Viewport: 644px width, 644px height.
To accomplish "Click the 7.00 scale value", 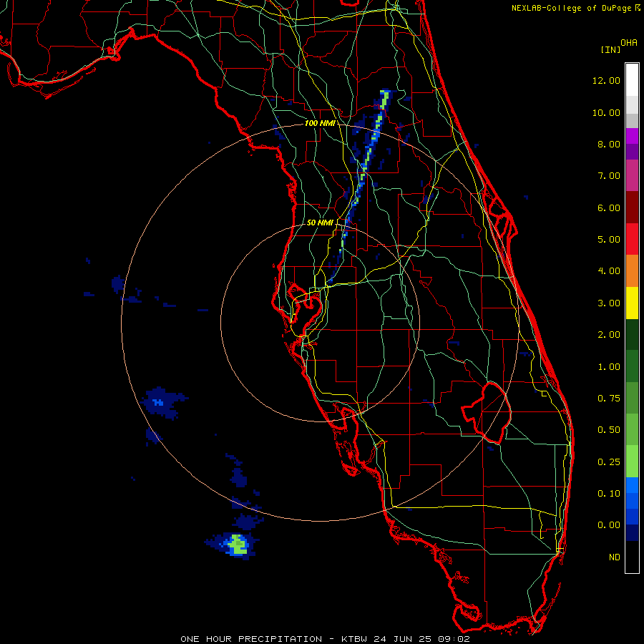I will tap(609, 176).
